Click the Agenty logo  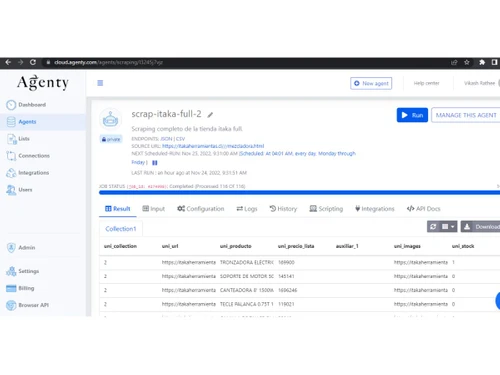pos(43,83)
